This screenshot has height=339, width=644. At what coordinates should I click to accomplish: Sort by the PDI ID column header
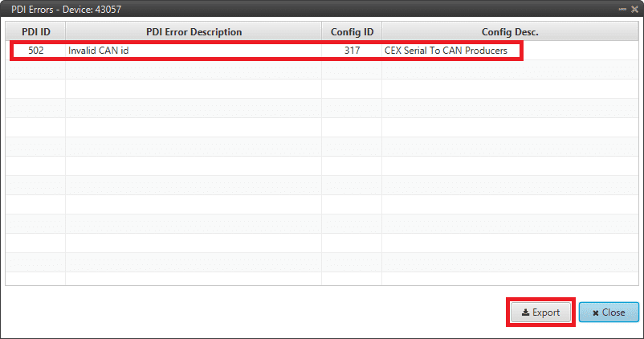tap(35, 31)
